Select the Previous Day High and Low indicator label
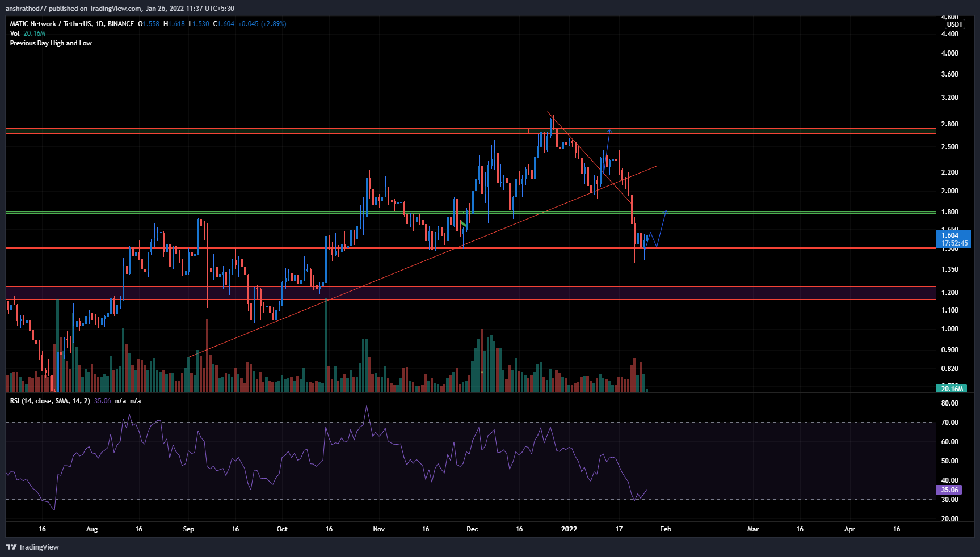The height and width of the screenshot is (557, 980). [51, 43]
